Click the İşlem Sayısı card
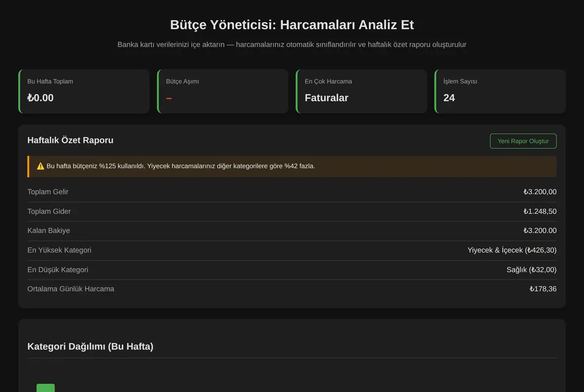This screenshot has width=584, height=392. (500, 91)
